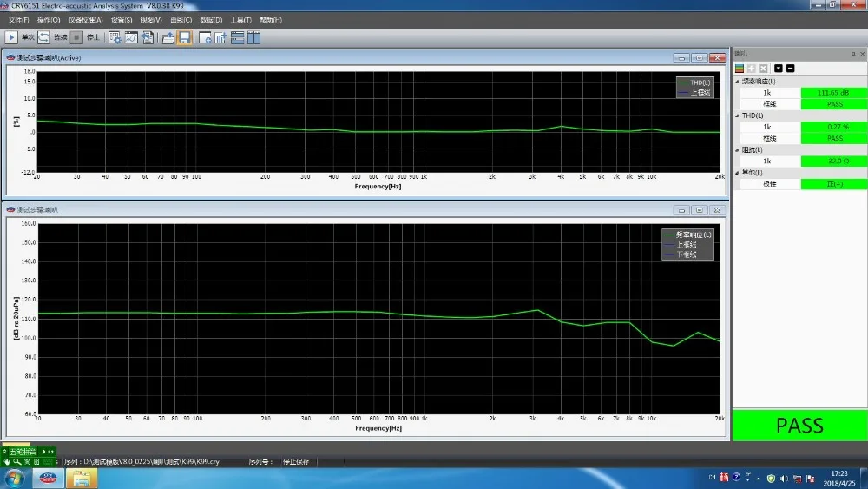Click the PASS cell under 频率响应(L)
The image size is (868, 489).
pyautogui.click(x=833, y=104)
